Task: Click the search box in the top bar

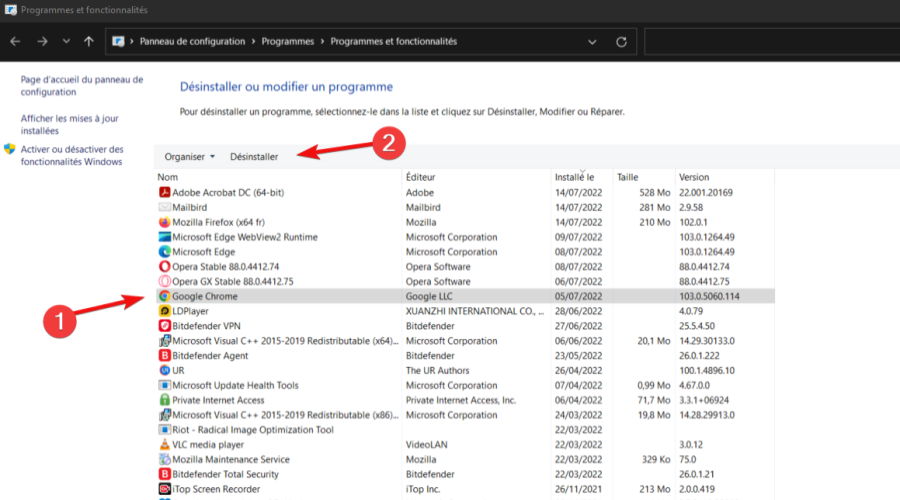Action: coord(772,42)
